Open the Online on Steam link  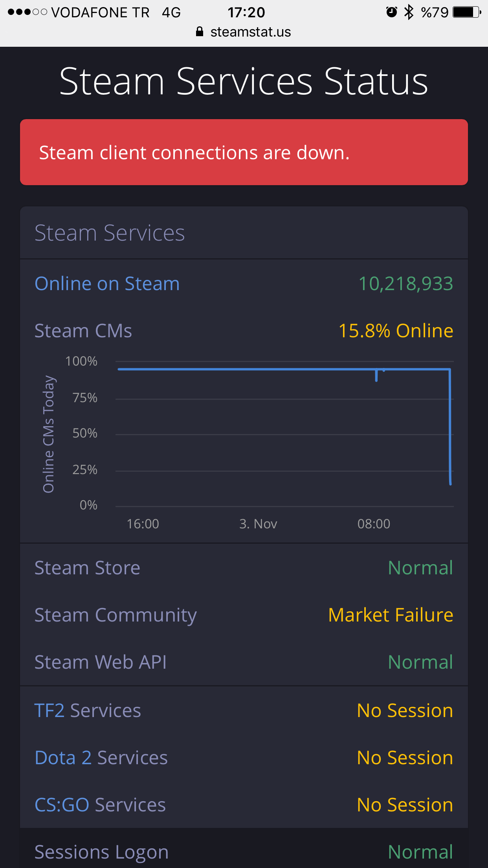tap(107, 283)
